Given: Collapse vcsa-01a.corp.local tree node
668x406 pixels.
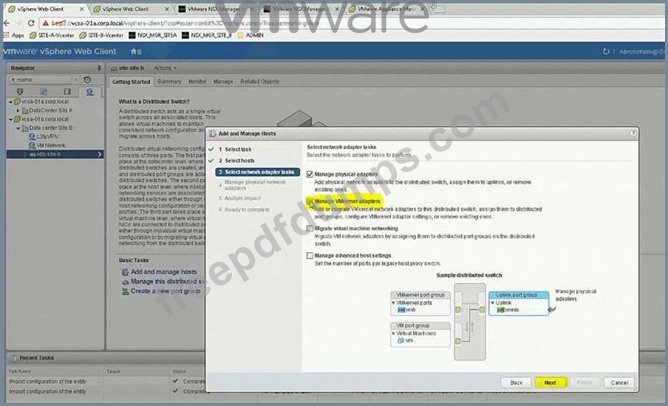Looking at the screenshot, I should click(11, 102).
